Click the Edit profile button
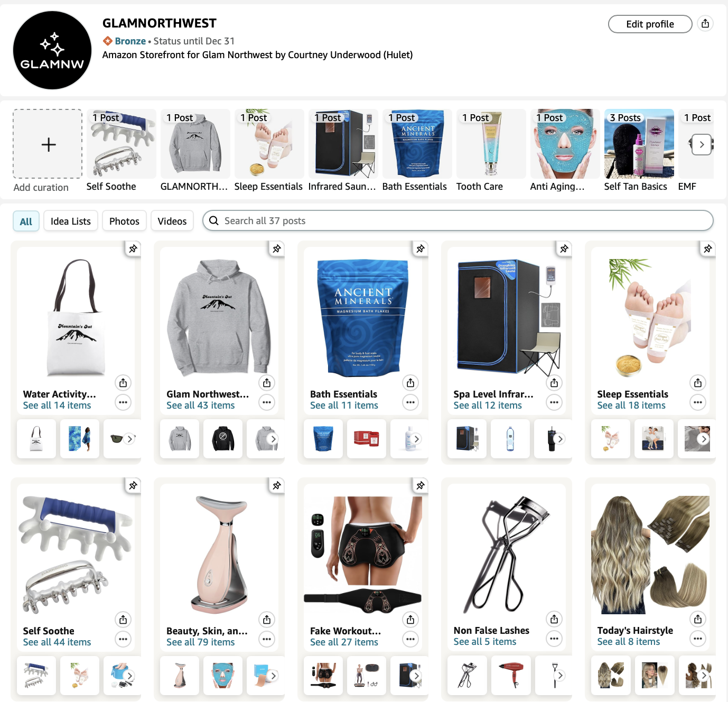The height and width of the screenshot is (702, 728). (650, 24)
